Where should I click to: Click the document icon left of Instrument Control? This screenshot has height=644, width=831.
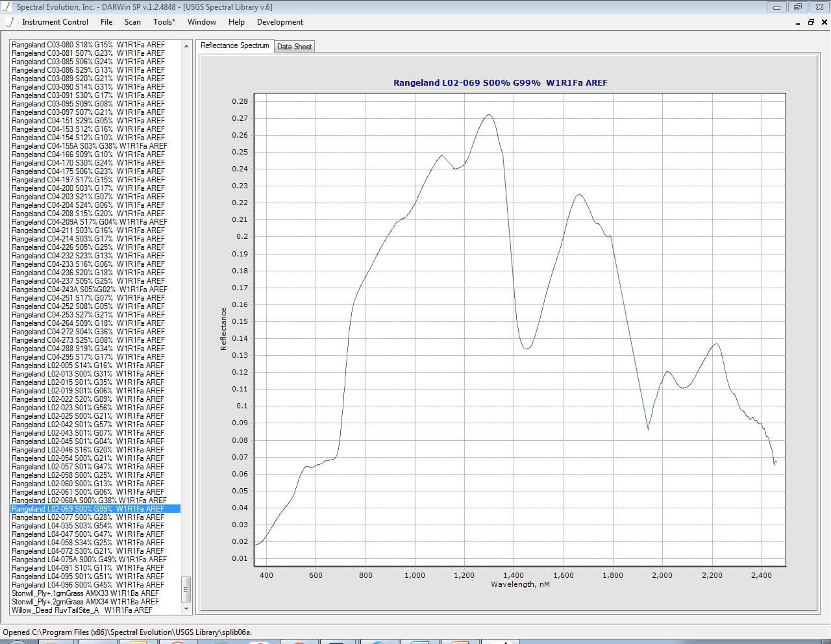[9, 22]
